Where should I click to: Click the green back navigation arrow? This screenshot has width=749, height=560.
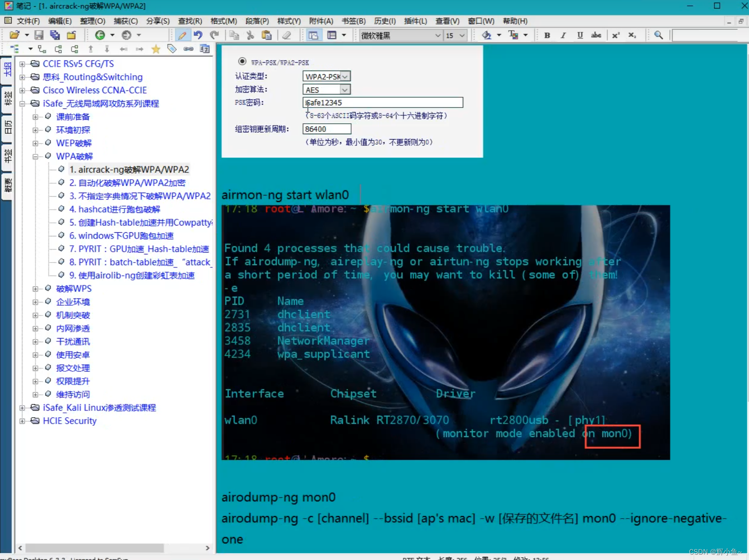click(100, 35)
